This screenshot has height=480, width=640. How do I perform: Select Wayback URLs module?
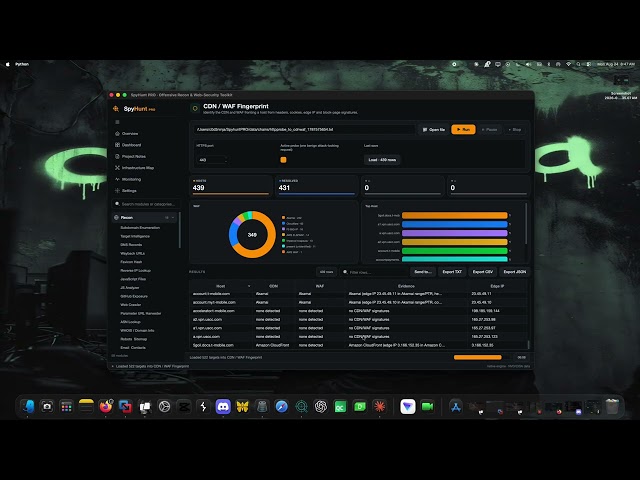coord(132,253)
